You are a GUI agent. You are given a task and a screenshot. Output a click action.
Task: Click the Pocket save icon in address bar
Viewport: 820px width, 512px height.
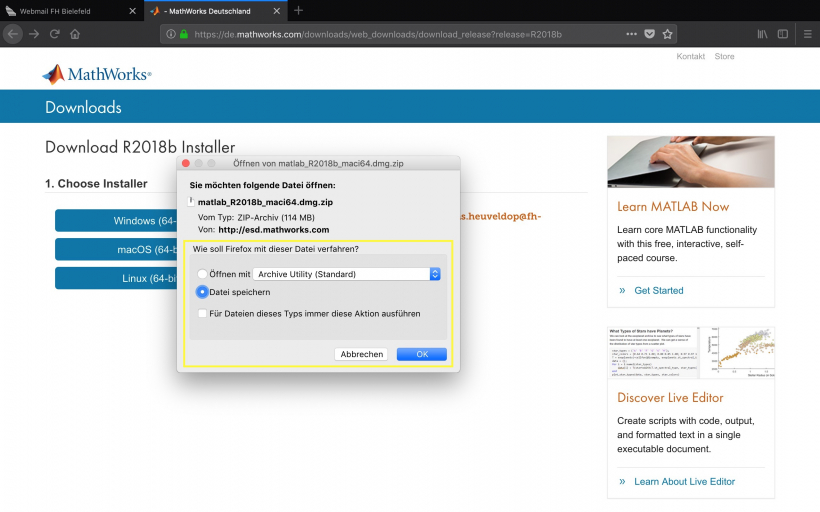[x=649, y=33]
